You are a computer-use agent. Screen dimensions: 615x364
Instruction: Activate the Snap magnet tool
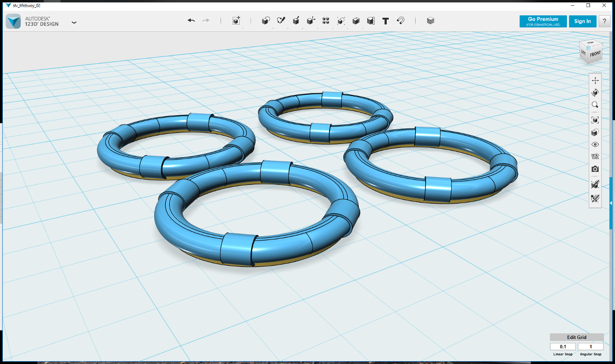(400, 21)
